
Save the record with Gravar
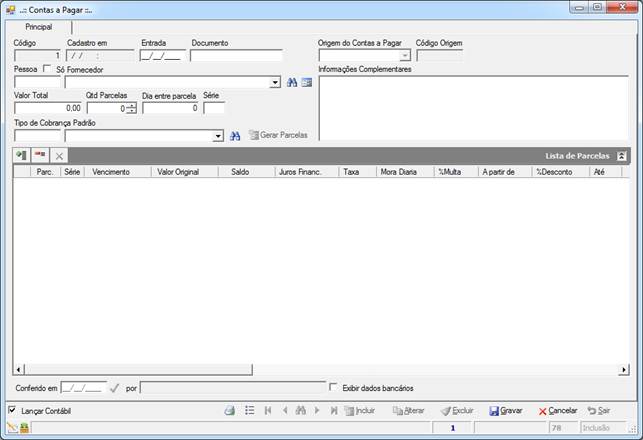pyautogui.click(x=506, y=410)
